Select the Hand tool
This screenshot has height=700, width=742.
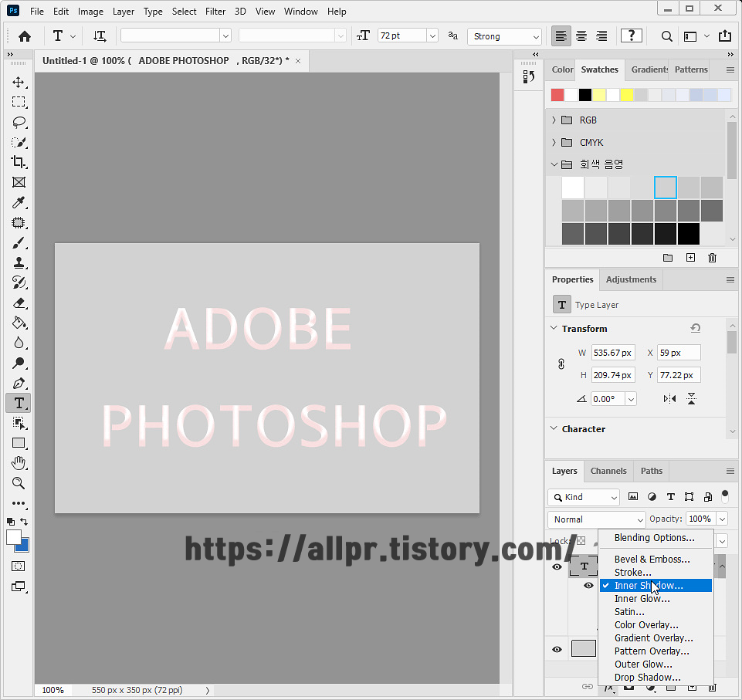[19, 463]
